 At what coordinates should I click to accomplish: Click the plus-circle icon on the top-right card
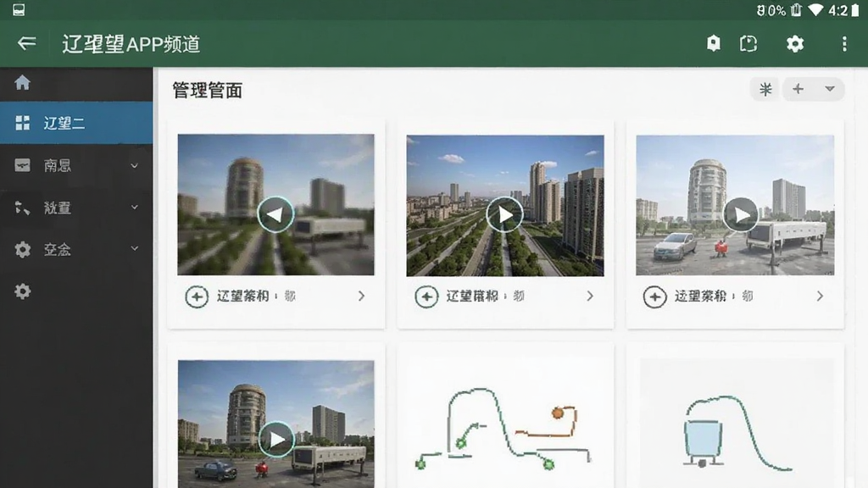pyautogui.click(x=654, y=297)
